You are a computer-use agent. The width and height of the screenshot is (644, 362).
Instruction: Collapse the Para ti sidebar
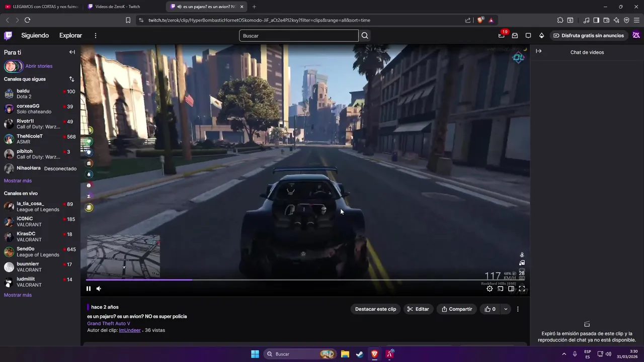72,52
